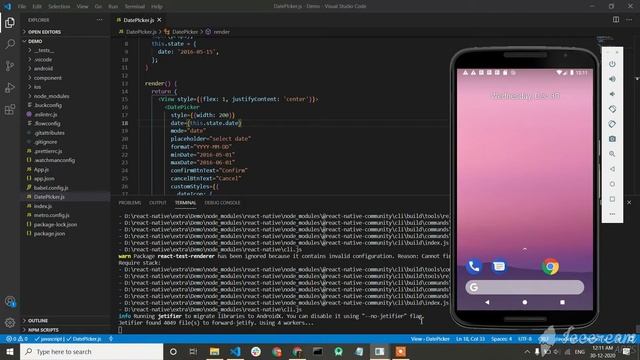The width and height of the screenshot is (640, 360).
Task: Open the File menu
Action: tap(22, 7)
